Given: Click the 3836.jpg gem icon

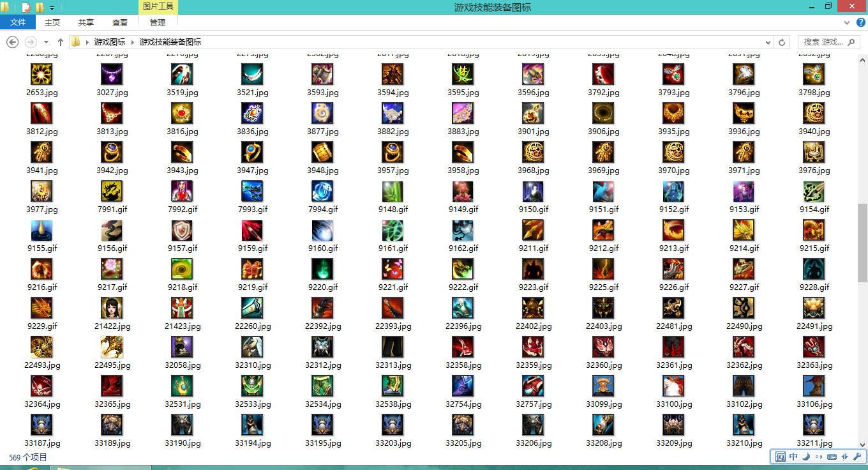Looking at the screenshot, I should click(252, 114).
